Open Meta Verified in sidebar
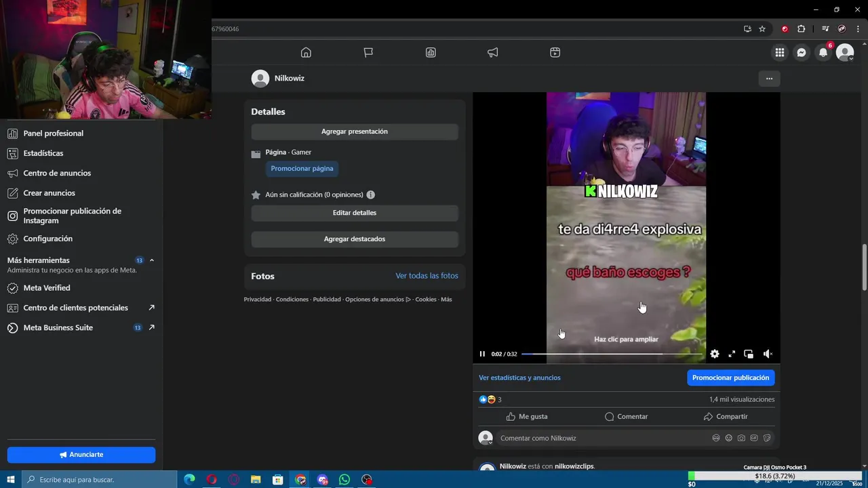 pyautogui.click(x=81, y=288)
